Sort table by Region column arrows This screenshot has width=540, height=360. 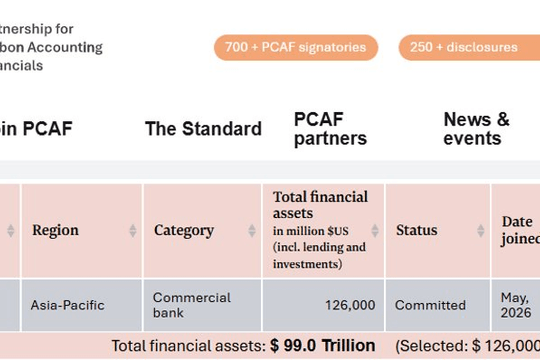[x=133, y=230]
